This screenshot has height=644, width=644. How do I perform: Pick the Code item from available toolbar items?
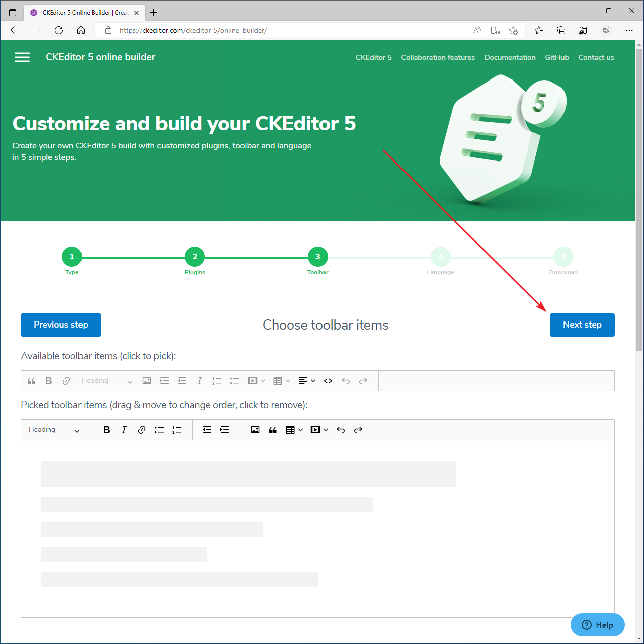tap(328, 381)
